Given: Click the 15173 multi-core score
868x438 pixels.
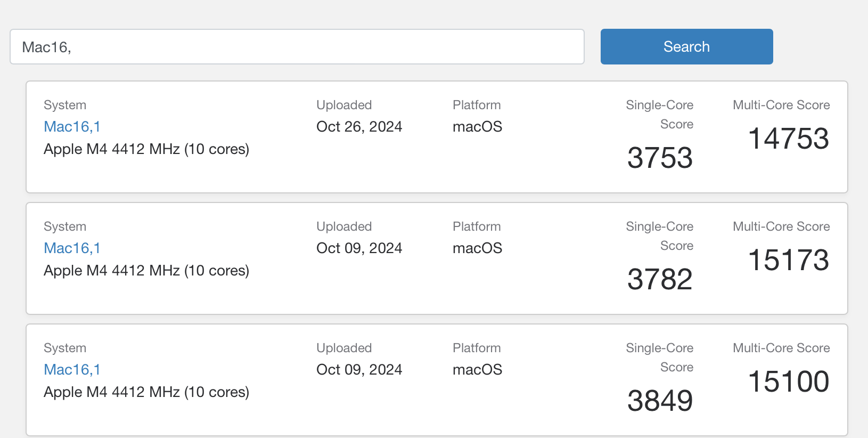Looking at the screenshot, I should [788, 260].
